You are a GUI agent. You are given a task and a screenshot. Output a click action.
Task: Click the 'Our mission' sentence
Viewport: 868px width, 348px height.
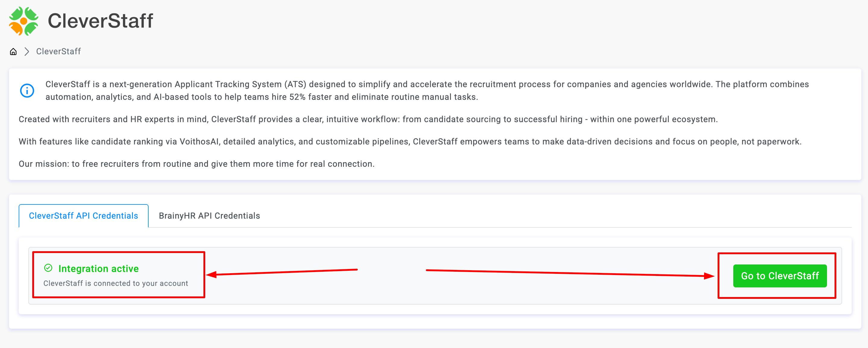(197, 164)
